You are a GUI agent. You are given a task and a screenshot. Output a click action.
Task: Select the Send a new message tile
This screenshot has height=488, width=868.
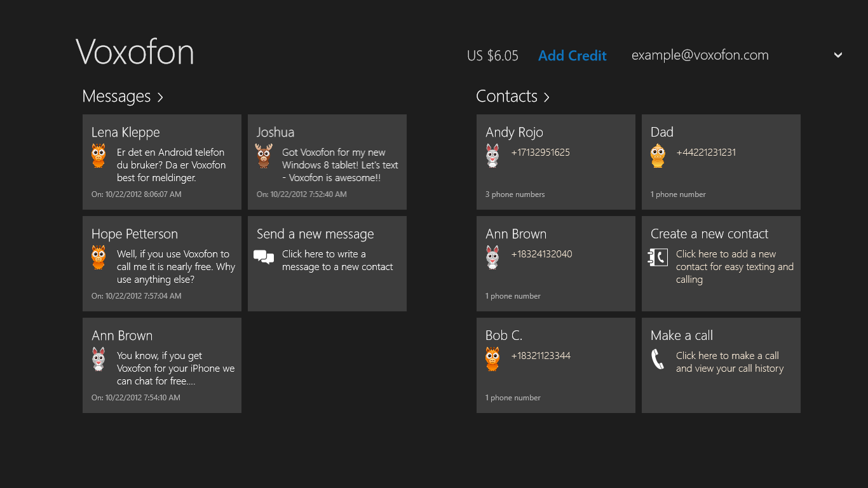click(327, 264)
